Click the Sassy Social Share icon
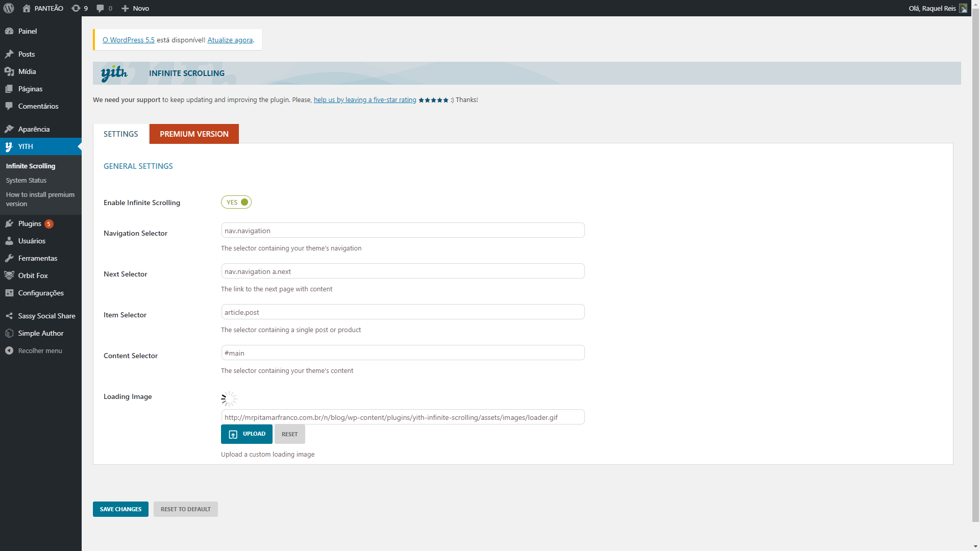This screenshot has width=980, height=551. pos(9,316)
